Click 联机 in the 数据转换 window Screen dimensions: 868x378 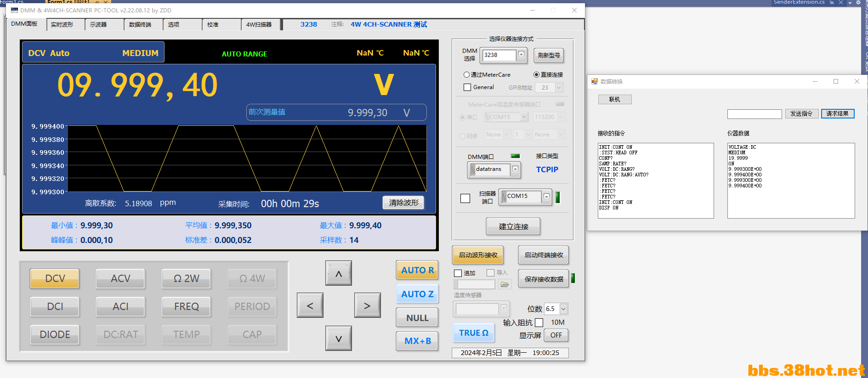point(615,99)
